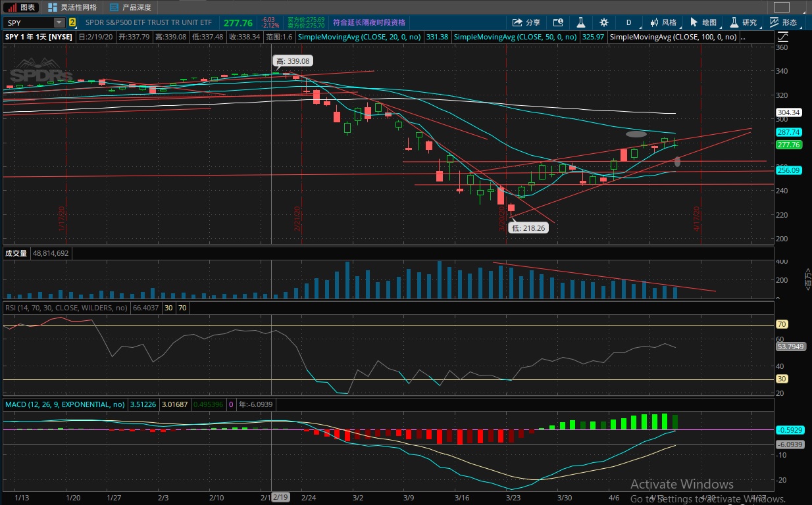Image resolution: width=812 pixels, height=505 pixels.
Task: Click the 高: 339.08 high price bubble
Action: (293, 60)
